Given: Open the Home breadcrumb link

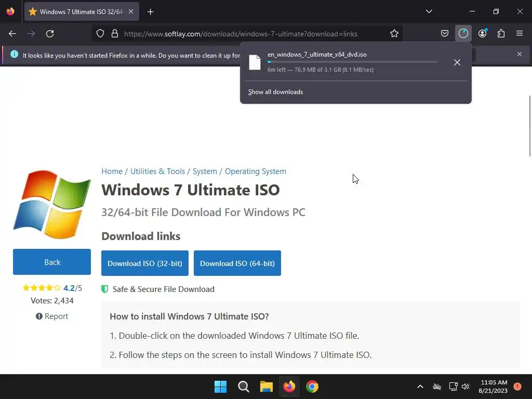Looking at the screenshot, I should click(112, 171).
